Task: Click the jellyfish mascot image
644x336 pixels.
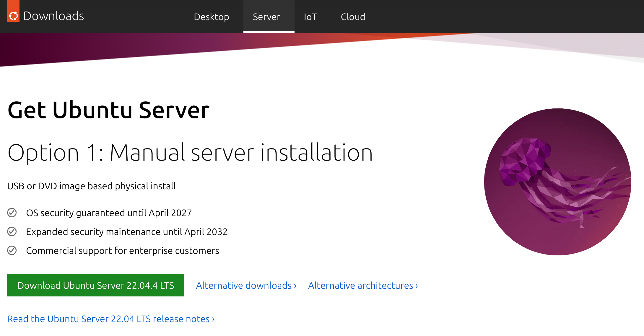Action: (x=558, y=182)
